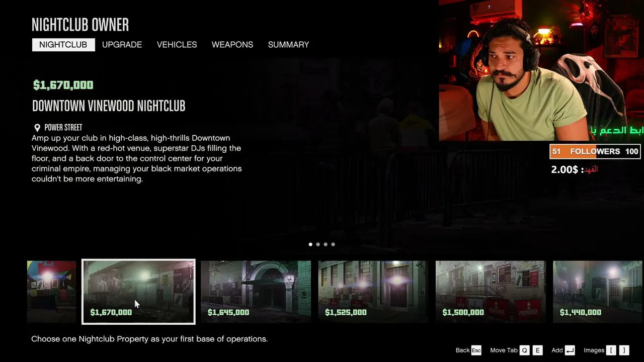Select the fourth image pagination dot

pyautogui.click(x=333, y=244)
